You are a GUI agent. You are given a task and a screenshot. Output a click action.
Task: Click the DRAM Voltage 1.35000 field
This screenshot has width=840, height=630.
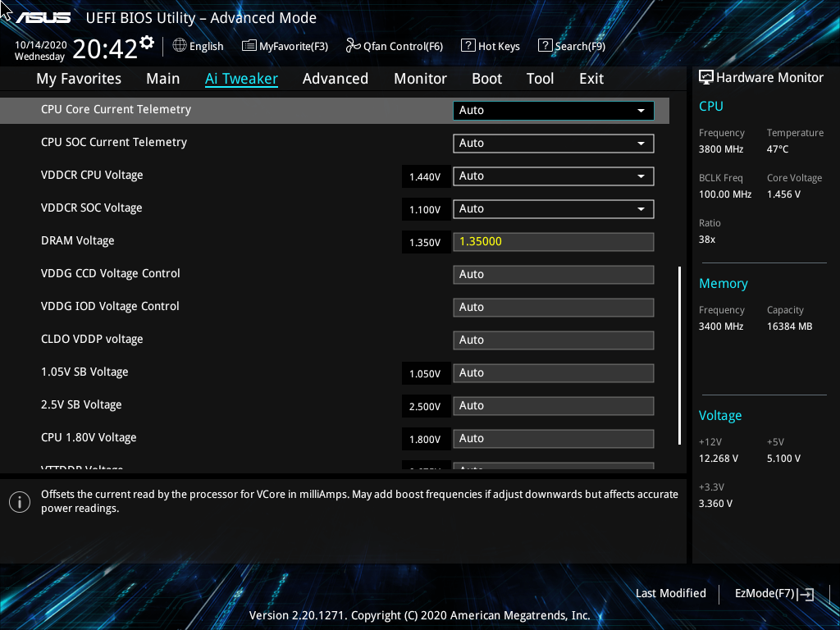[x=554, y=242]
